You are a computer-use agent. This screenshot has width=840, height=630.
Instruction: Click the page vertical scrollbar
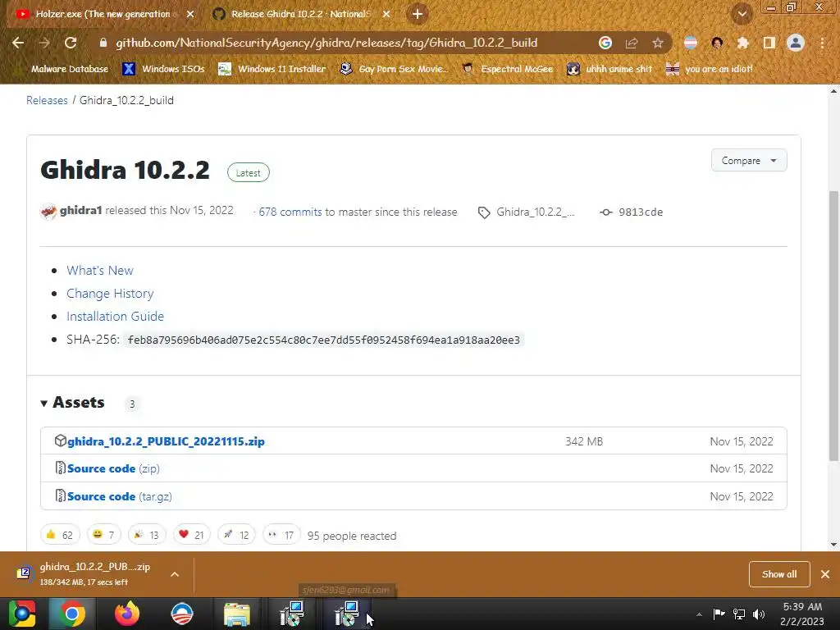click(833, 326)
